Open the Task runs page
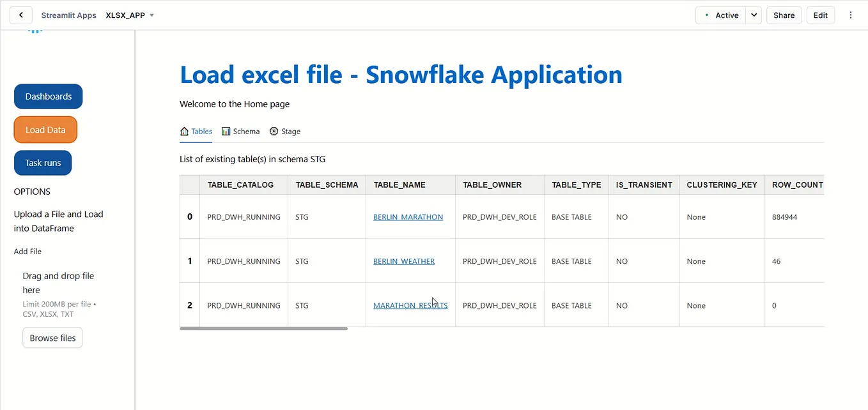 (x=42, y=162)
